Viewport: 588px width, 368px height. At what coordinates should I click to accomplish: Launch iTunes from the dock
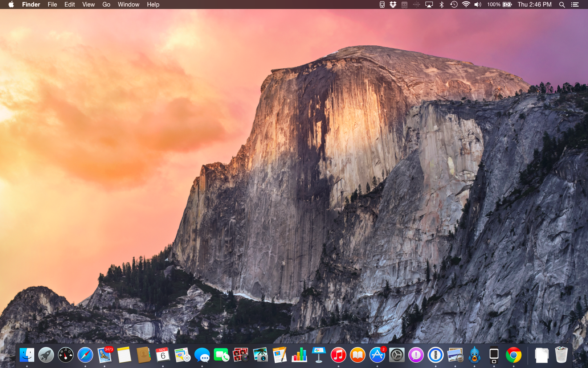338,355
